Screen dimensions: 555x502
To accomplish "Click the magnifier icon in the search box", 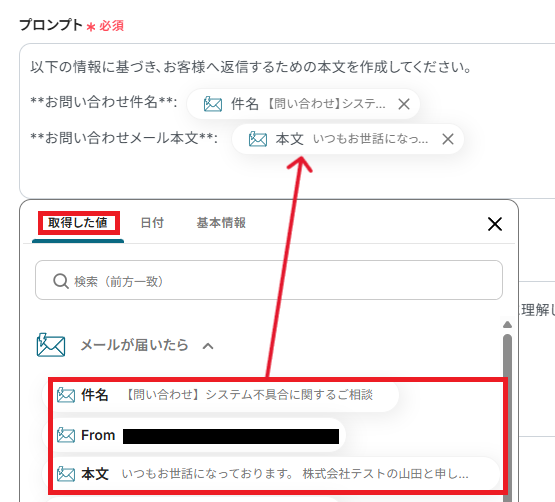I will (x=61, y=281).
